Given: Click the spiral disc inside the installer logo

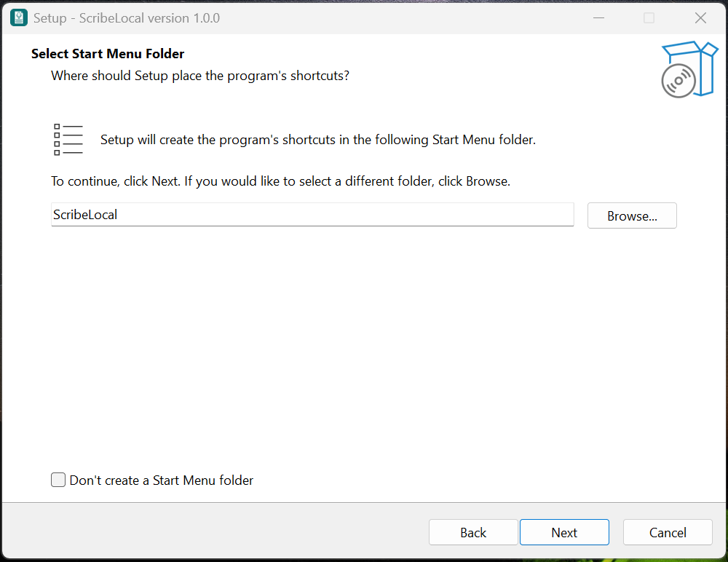Looking at the screenshot, I should point(678,81).
